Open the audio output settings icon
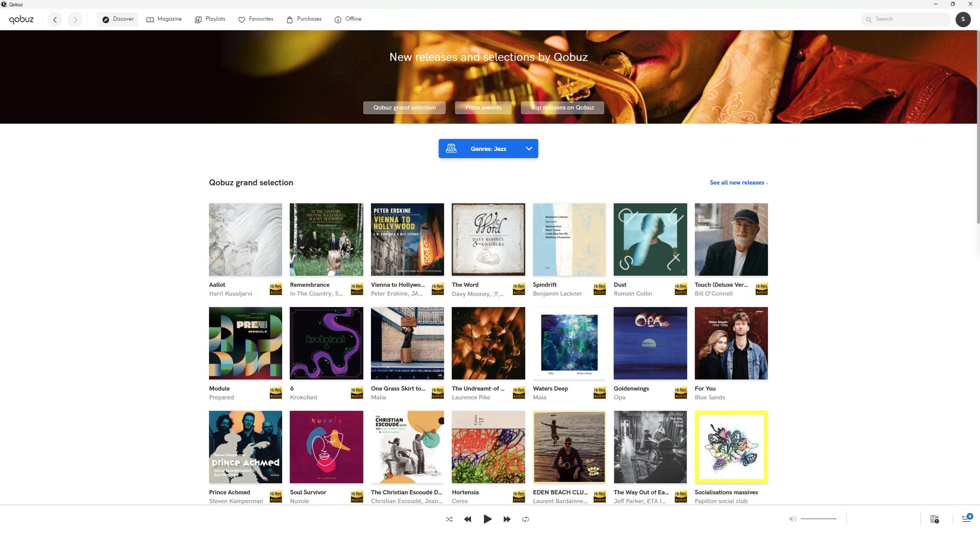The width and height of the screenshot is (980, 533). pyautogui.click(x=934, y=519)
